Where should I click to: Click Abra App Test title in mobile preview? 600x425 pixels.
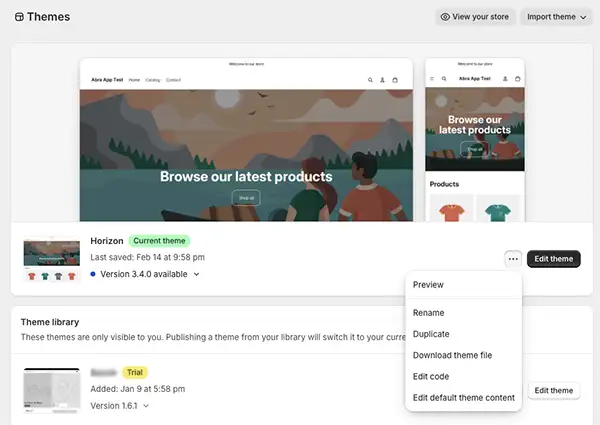click(474, 79)
